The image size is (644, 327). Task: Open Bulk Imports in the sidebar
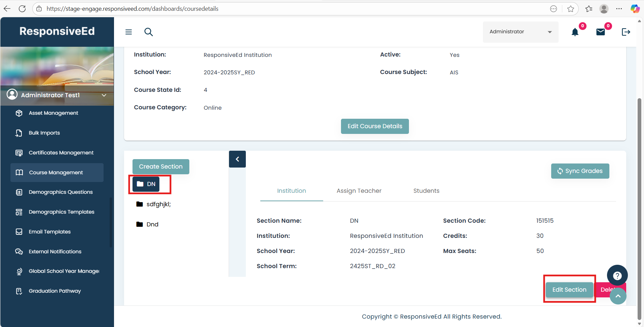[x=44, y=133]
